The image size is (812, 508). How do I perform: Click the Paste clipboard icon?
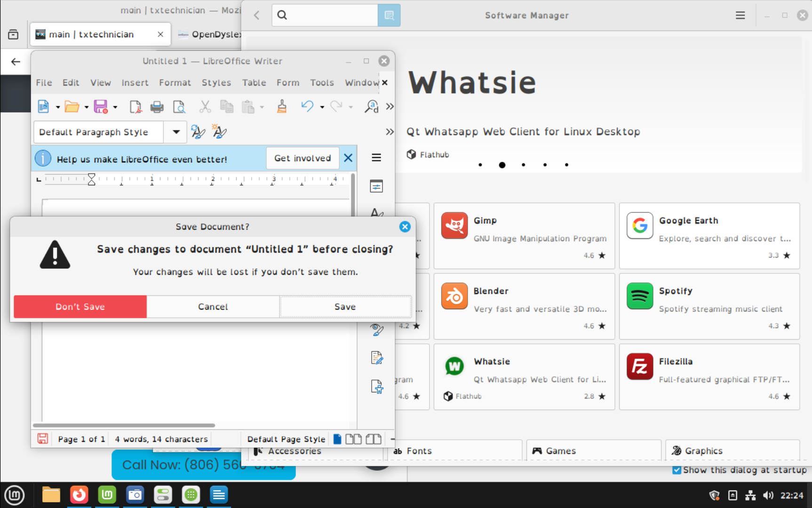coord(248,107)
